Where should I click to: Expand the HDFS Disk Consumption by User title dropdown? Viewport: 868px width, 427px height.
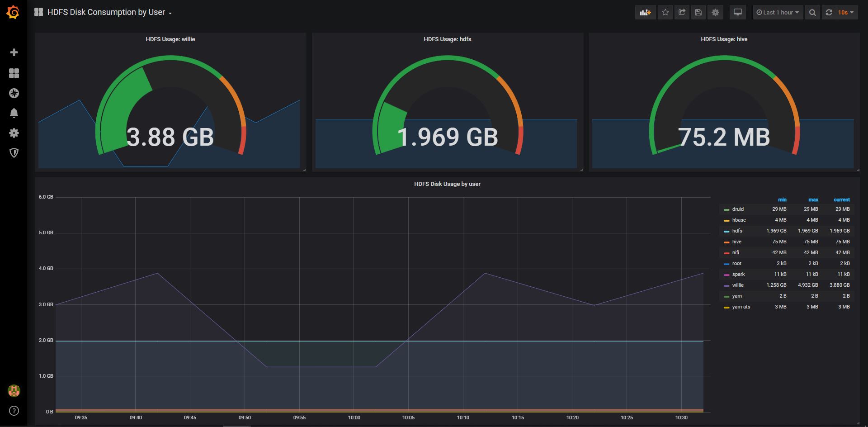tap(170, 13)
